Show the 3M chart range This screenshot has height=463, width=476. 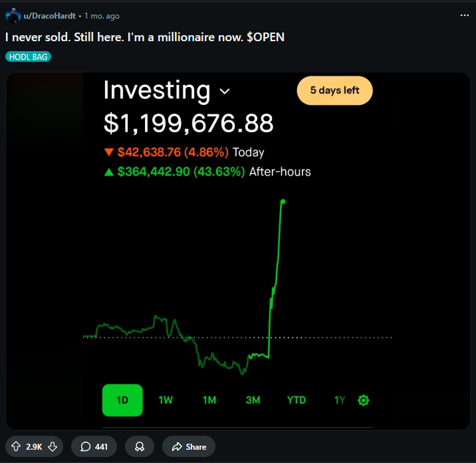point(253,400)
